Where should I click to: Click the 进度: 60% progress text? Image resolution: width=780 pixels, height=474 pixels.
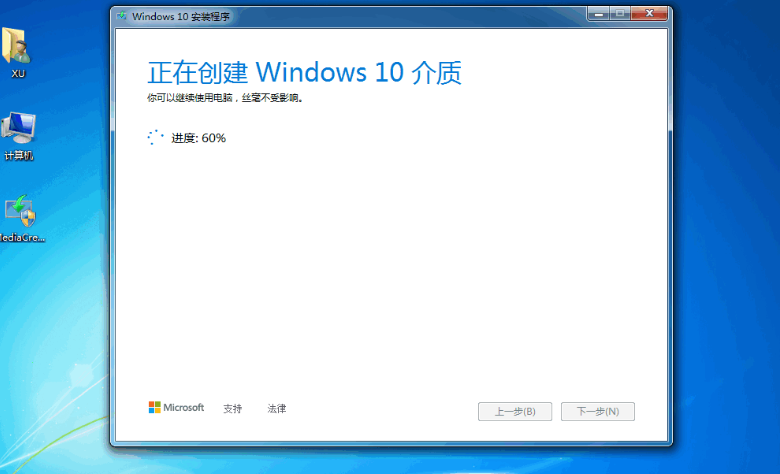[199, 138]
